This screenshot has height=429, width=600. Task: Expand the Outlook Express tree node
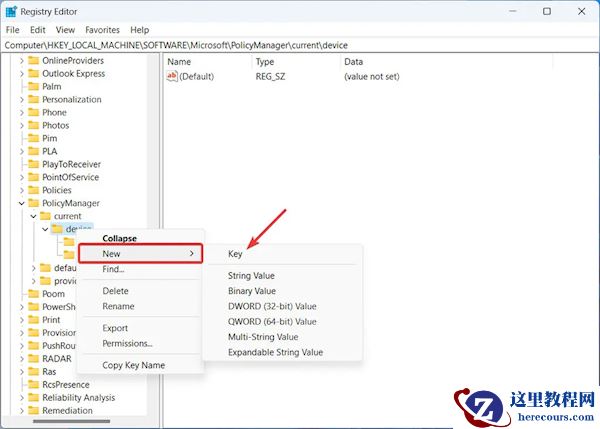click(22, 73)
